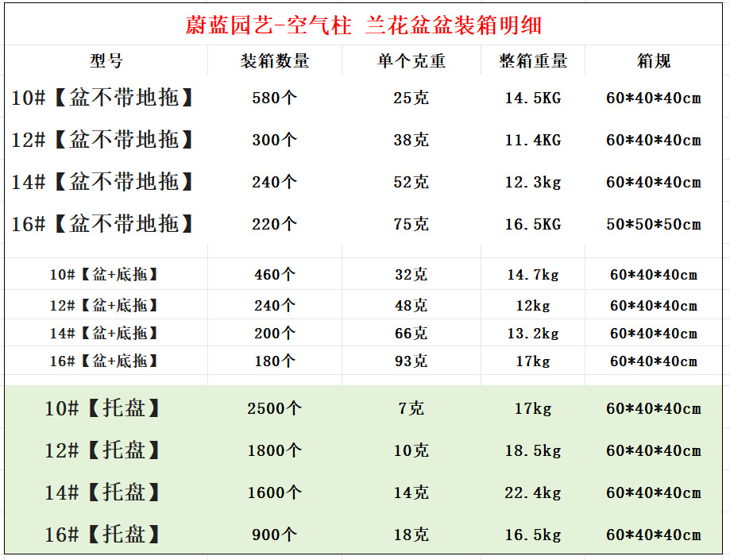Click the 11.4KG carton weight cell

click(533, 140)
